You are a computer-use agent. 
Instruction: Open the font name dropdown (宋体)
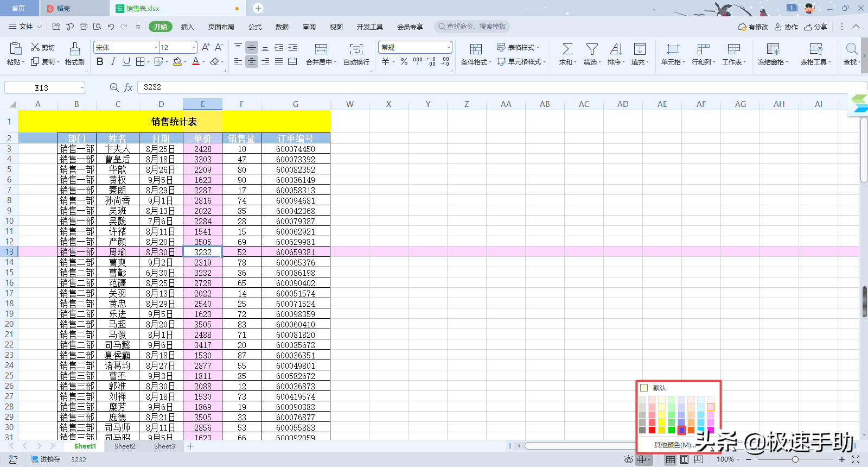click(156, 48)
